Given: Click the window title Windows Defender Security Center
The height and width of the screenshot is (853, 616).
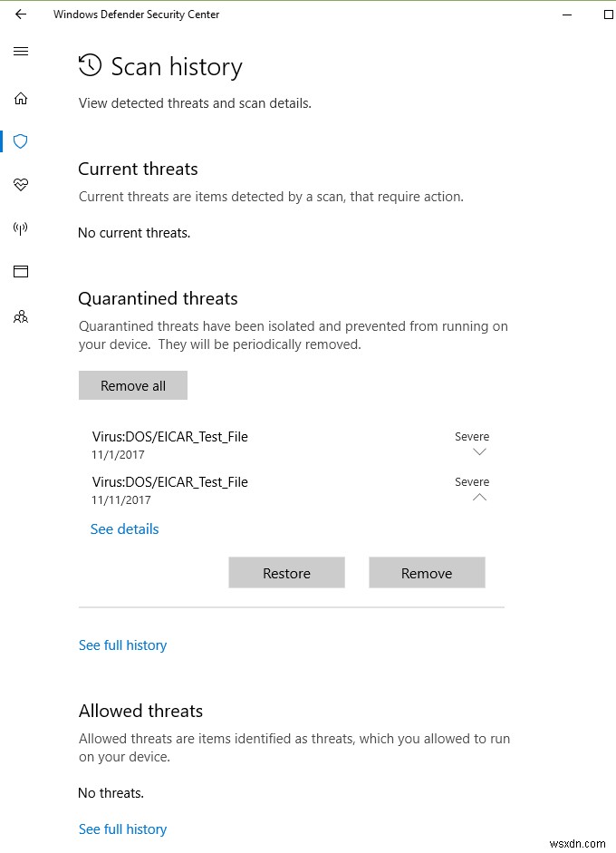Looking at the screenshot, I should coord(137,15).
